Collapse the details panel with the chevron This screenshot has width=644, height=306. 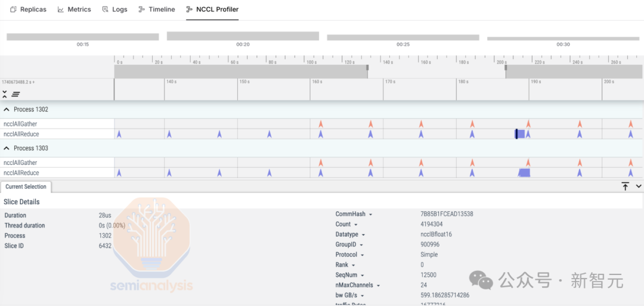[638, 186]
